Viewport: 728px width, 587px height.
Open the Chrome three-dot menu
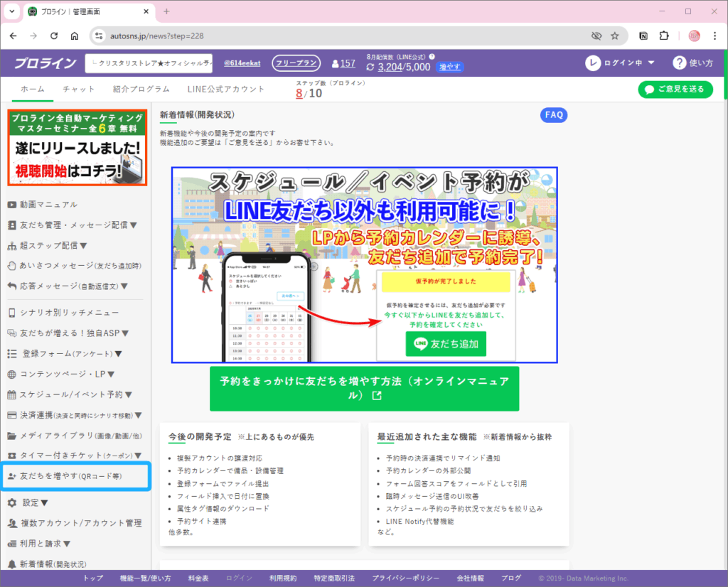(714, 36)
